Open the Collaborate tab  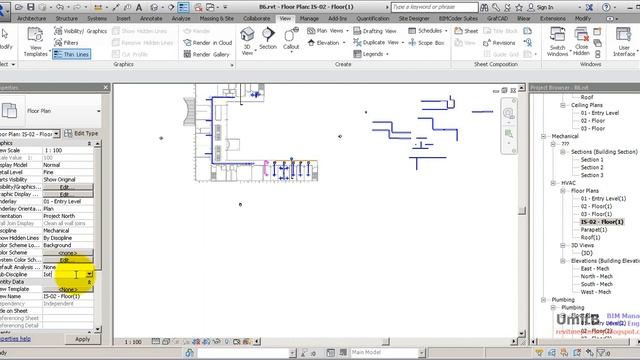pyautogui.click(x=256, y=18)
